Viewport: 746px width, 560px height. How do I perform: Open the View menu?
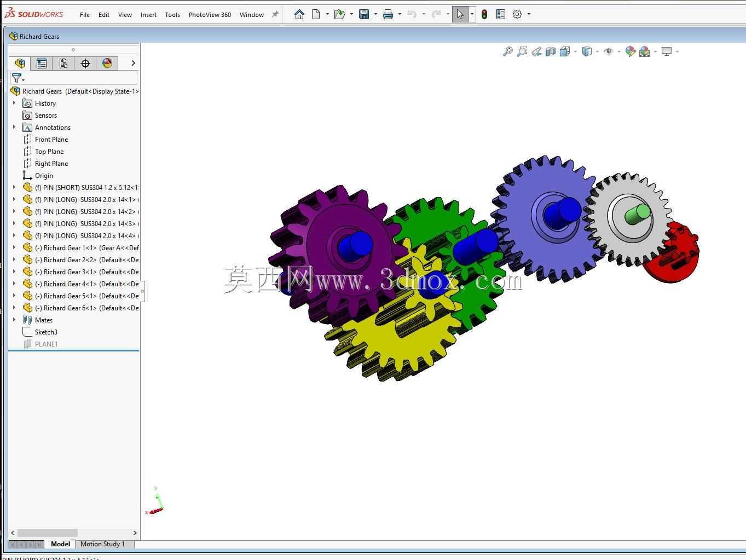pyautogui.click(x=125, y=15)
